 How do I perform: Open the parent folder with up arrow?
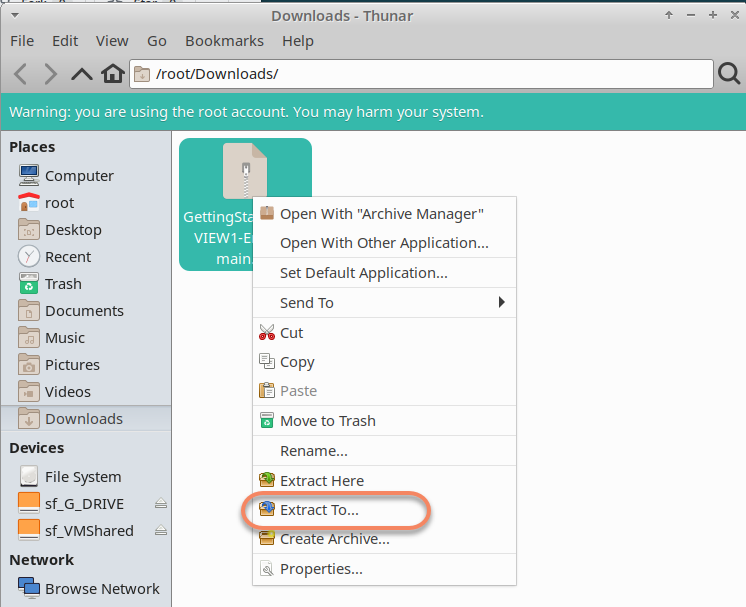pyautogui.click(x=82, y=74)
